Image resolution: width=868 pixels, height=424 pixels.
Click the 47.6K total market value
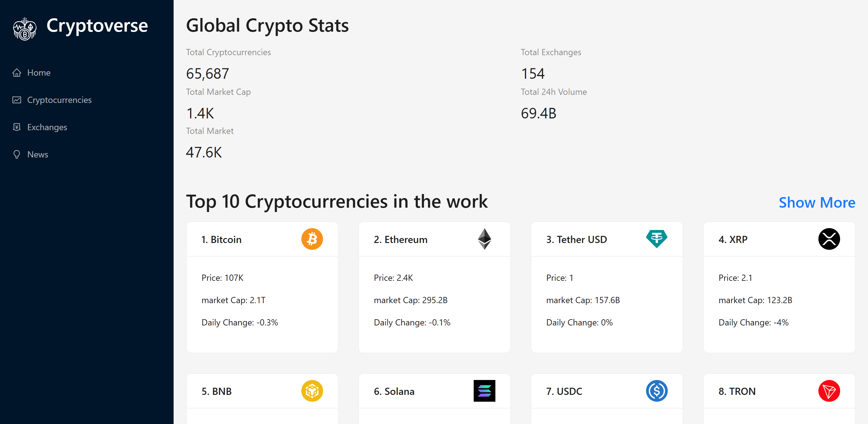204,152
